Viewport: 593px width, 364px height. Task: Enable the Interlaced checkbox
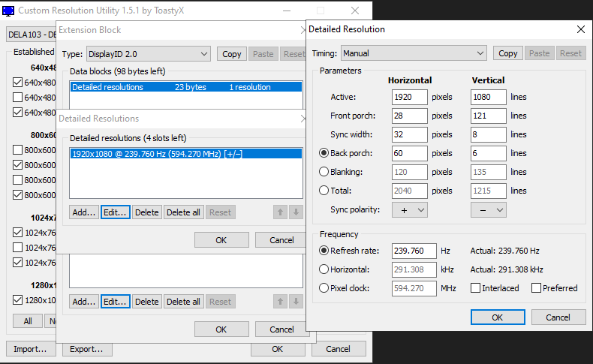[x=475, y=288]
